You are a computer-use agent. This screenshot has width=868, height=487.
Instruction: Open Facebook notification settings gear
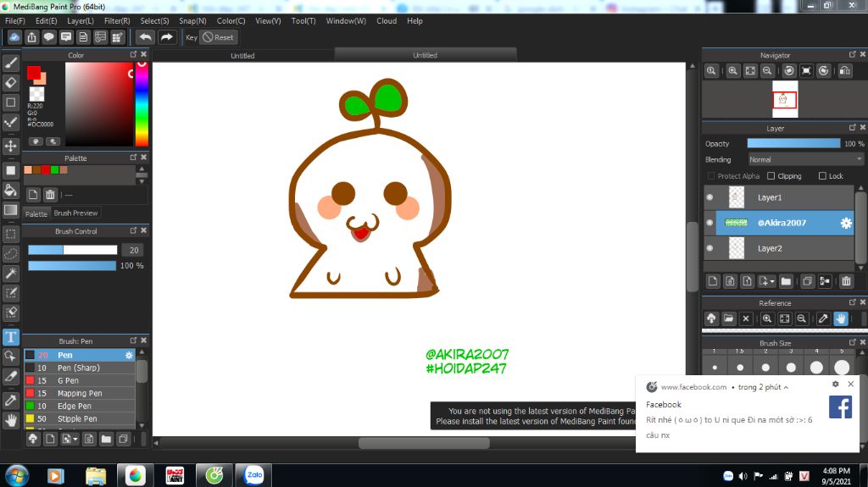(x=835, y=384)
